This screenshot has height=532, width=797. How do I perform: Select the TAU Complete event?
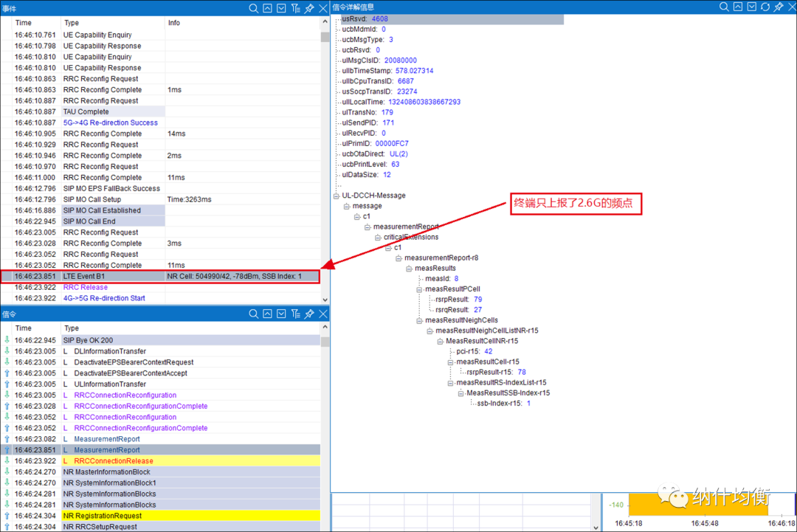86,111
